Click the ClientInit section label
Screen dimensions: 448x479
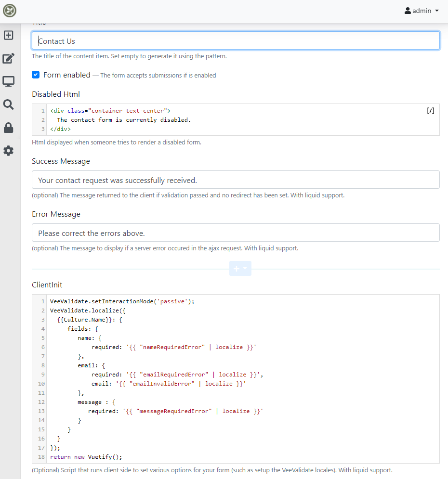tap(47, 285)
